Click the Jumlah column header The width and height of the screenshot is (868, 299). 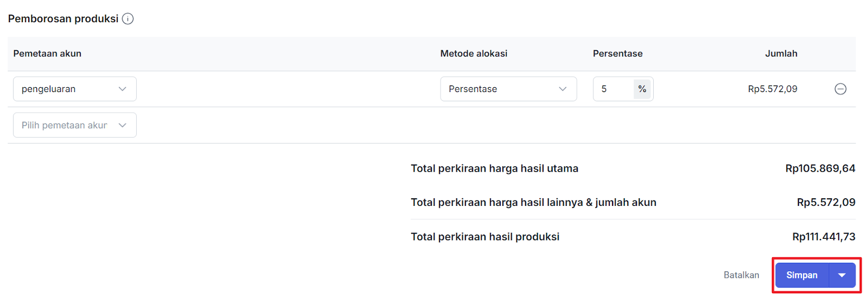point(781,54)
